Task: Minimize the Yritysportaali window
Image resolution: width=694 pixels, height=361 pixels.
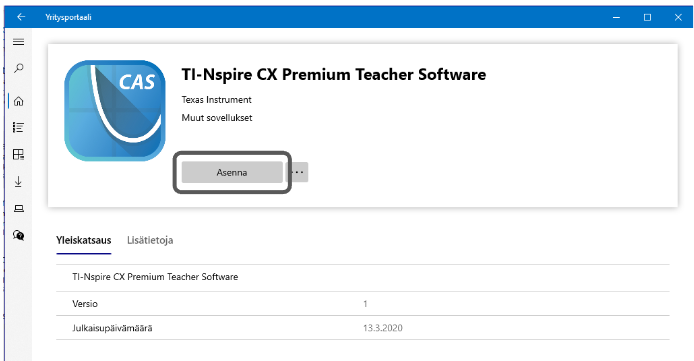Action: [617, 17]
